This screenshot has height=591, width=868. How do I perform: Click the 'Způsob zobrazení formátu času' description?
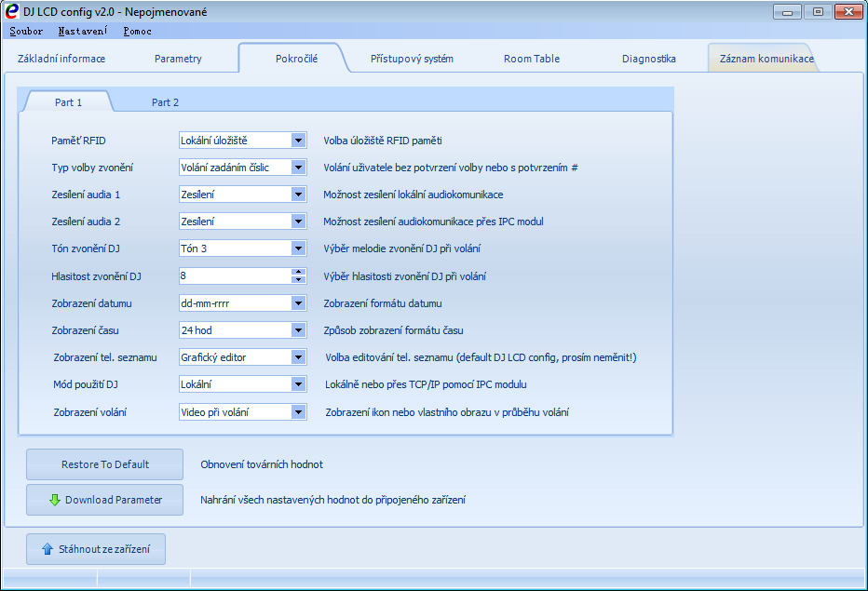[x=394, y=330]
